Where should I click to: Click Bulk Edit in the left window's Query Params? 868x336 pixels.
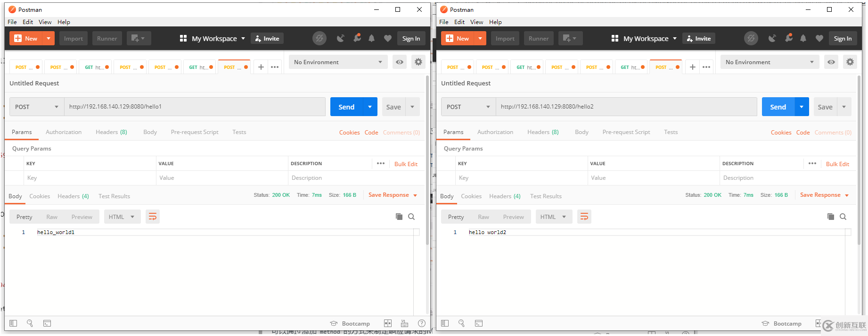pyautogui.click(x=406, y=164)
